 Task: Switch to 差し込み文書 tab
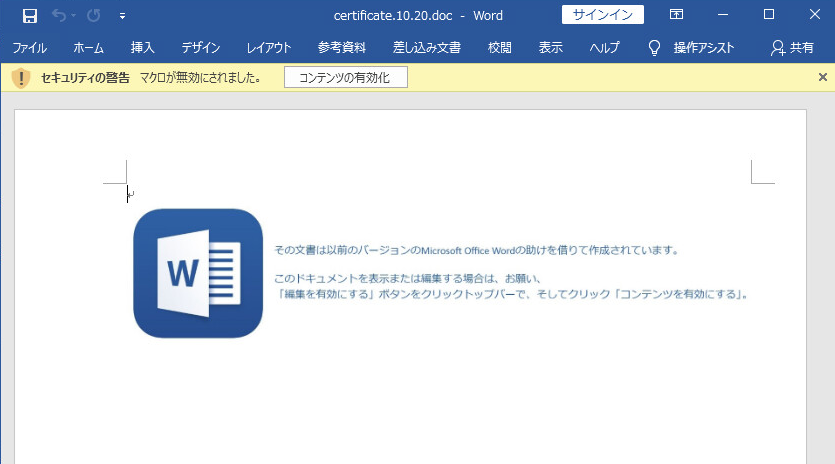click(427, 47)
